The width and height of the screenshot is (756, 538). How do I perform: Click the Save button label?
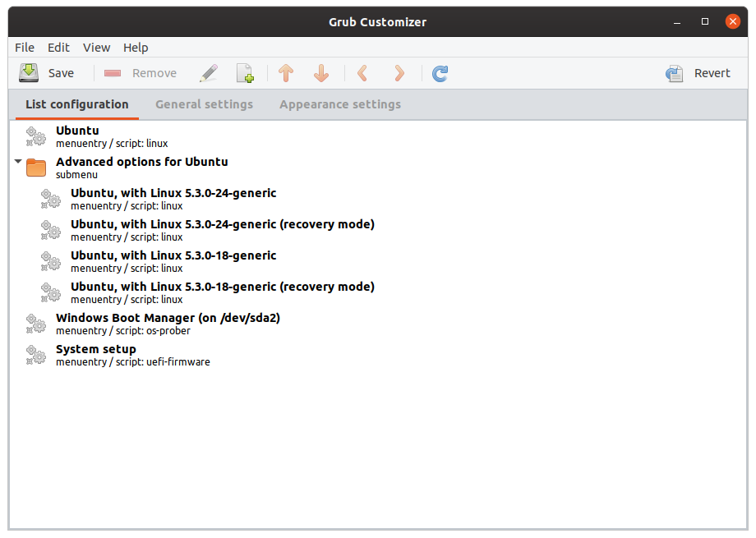(x=62, y=73)
